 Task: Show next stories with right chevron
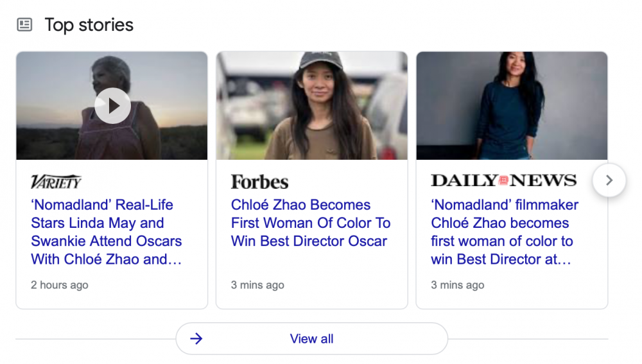(609, 180)
